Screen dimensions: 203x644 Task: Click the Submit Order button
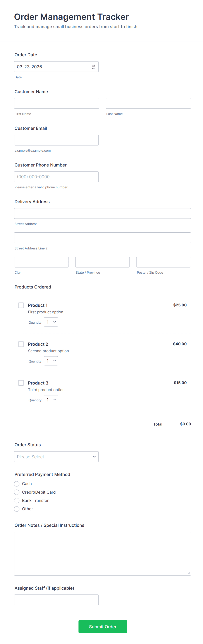[x=103, y=627]
